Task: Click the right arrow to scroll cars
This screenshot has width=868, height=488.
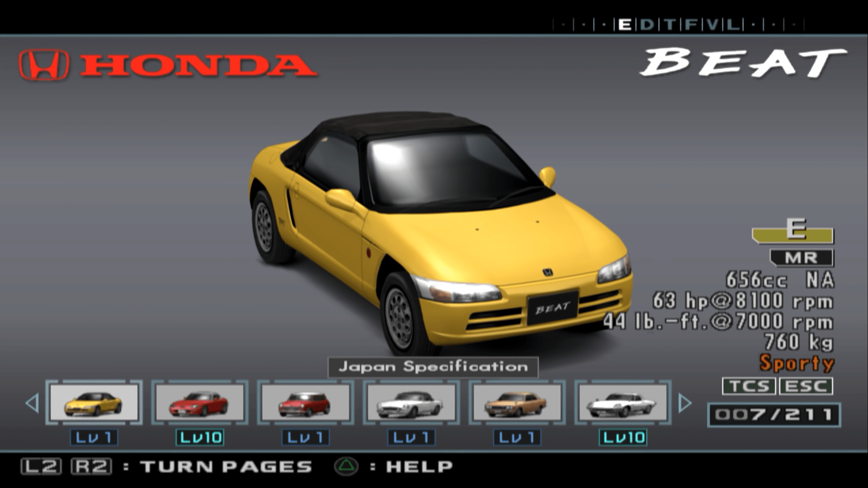Action: [x=685, y=403]
